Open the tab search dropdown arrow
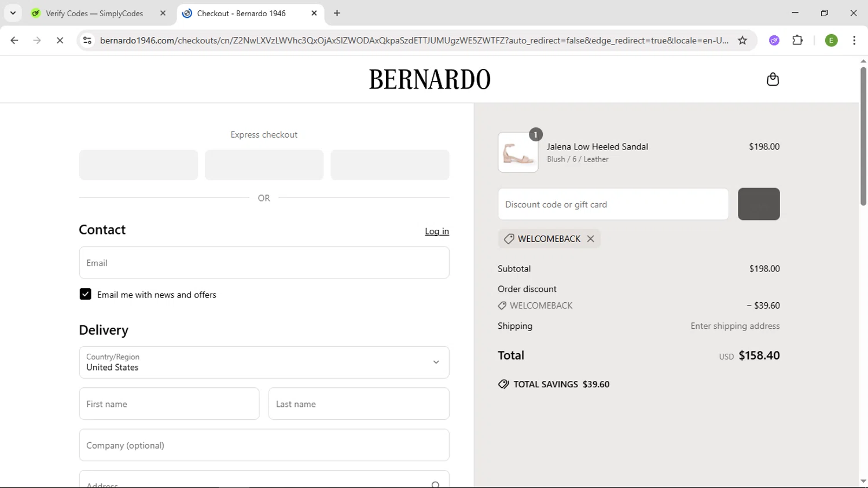The width and height of the screenshot is (868, 488). click(13, 13)
